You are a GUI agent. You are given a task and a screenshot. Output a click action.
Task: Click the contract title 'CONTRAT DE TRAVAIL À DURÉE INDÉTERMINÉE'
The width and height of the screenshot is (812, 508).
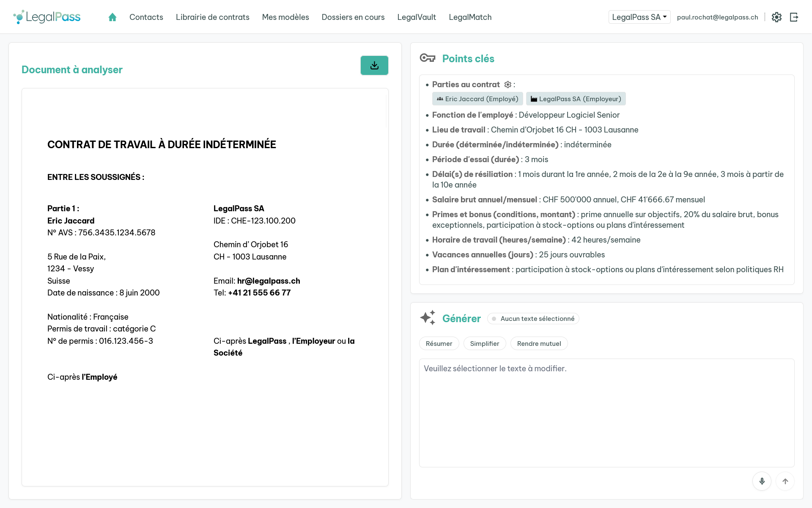pyautogui.click(x=162, y=144)
